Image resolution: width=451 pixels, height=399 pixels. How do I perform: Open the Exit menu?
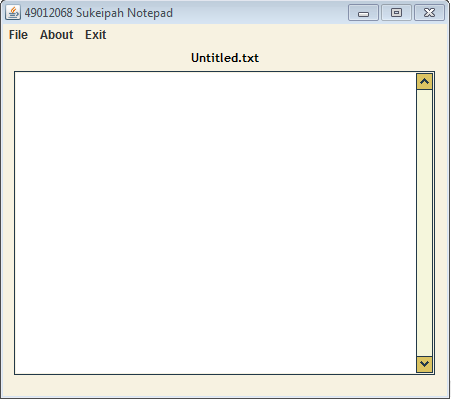(x=95, y=35)
